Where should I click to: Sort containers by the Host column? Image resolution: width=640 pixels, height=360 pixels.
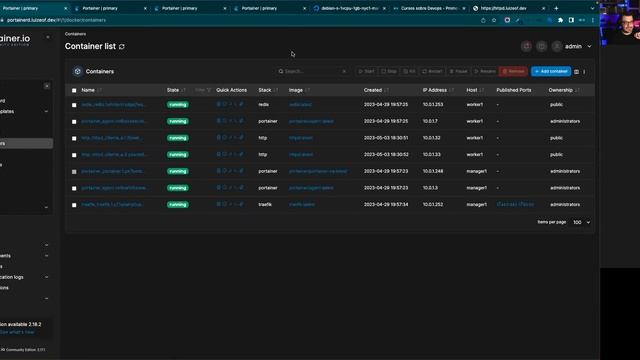[475, 90]
